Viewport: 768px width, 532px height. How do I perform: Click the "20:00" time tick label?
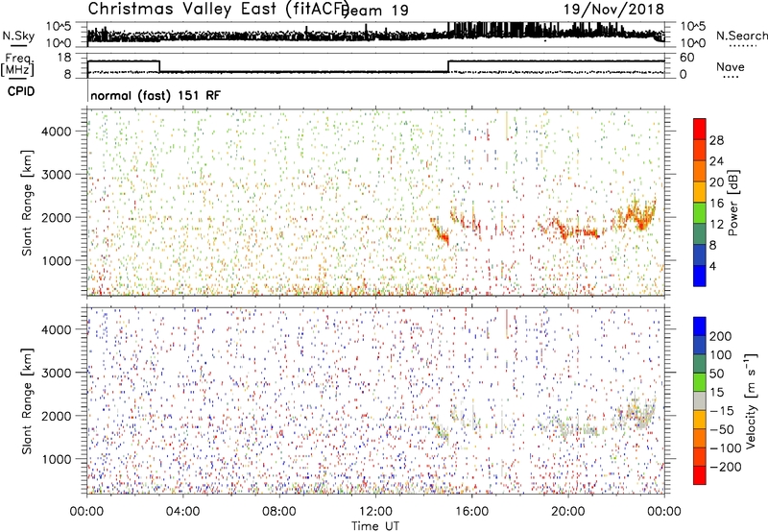[x=567, y=512]
